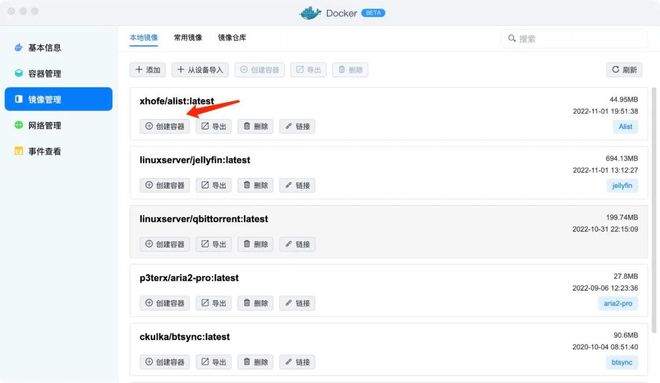Focus the 搜索 search field
660x383 pixels.
click(x=575, y=39)
